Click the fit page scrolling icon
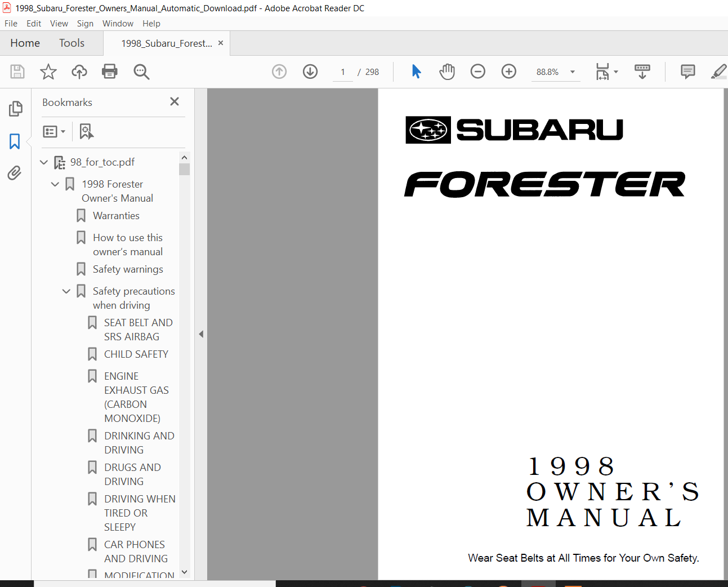728x587 pixels. click(x=602, y=72)
